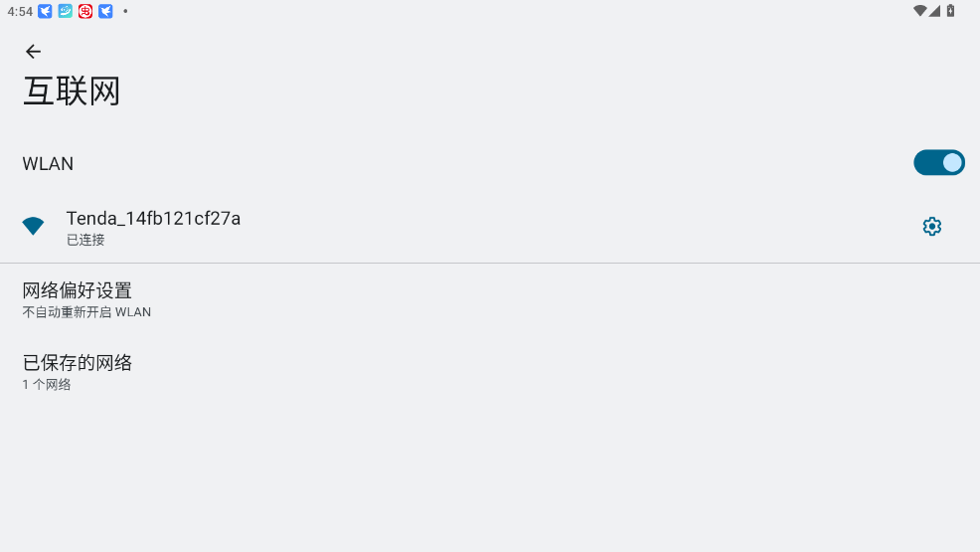The width and height of the screenshot is (980, 552).
Task: Tap the cellular signal indicator icon
Action: pyautogui.click(x=934, y=11)
